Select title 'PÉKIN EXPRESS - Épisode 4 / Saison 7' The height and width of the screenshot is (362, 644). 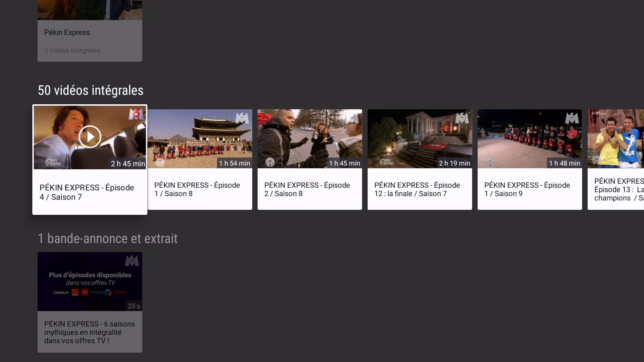87,192
